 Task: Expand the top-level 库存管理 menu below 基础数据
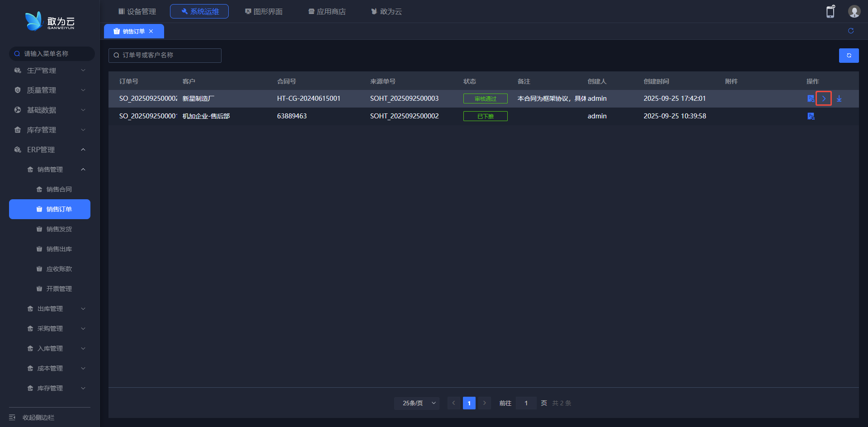[50, 130]
